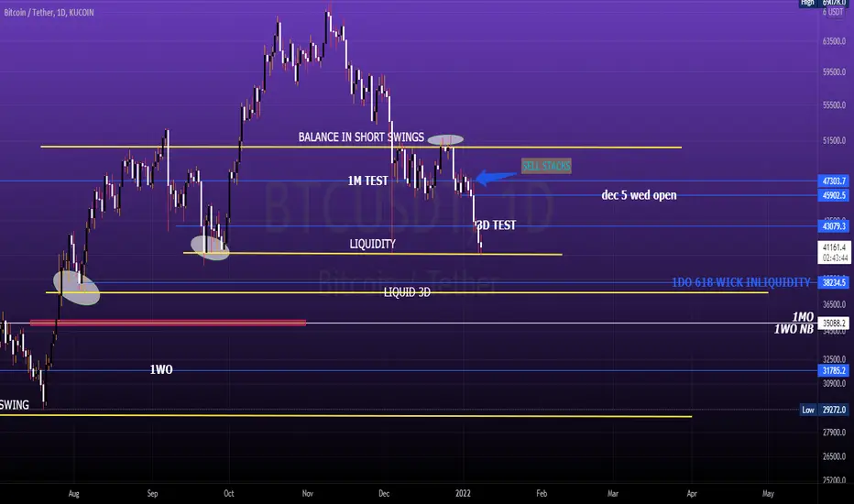Click the Mar label on time axis
Image resolution: width=854 pixels, height=504 pixels.
[613, 494]
